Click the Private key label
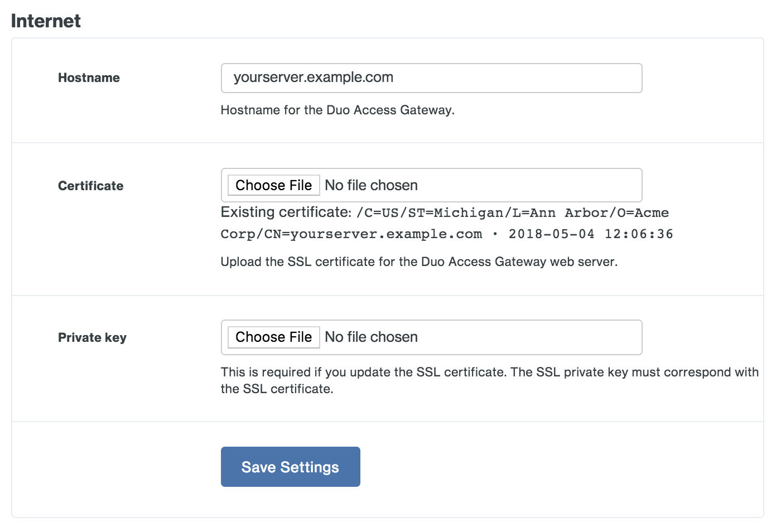 point(92,337)
